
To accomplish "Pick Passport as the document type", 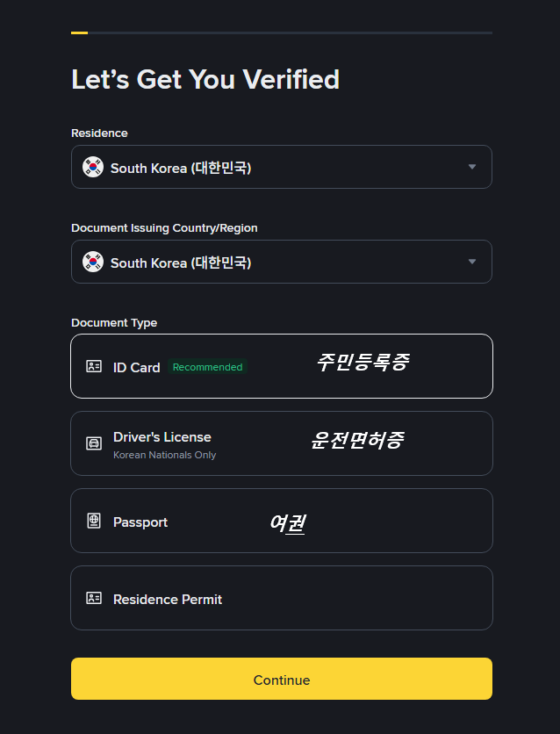I will coord(140,522).
